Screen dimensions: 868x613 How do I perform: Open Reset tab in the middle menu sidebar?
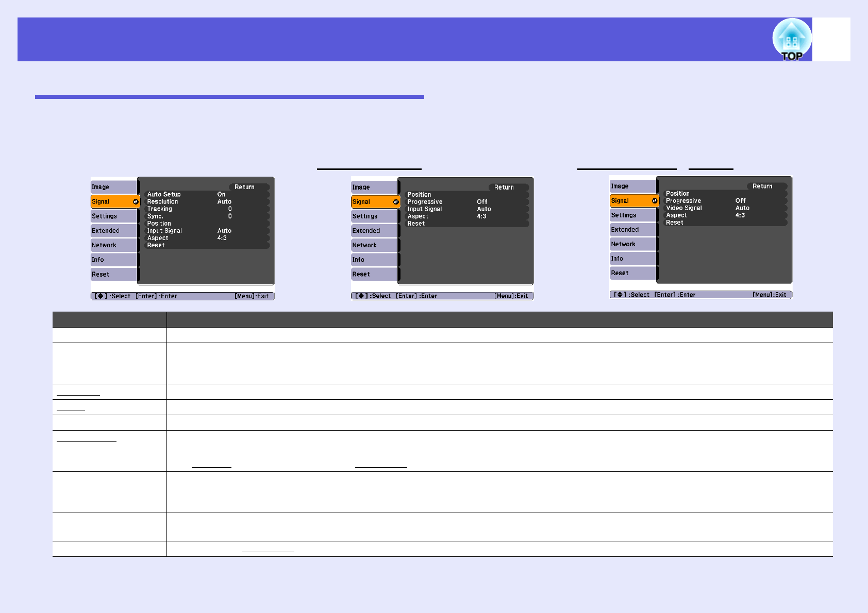[x=374, y=274]
